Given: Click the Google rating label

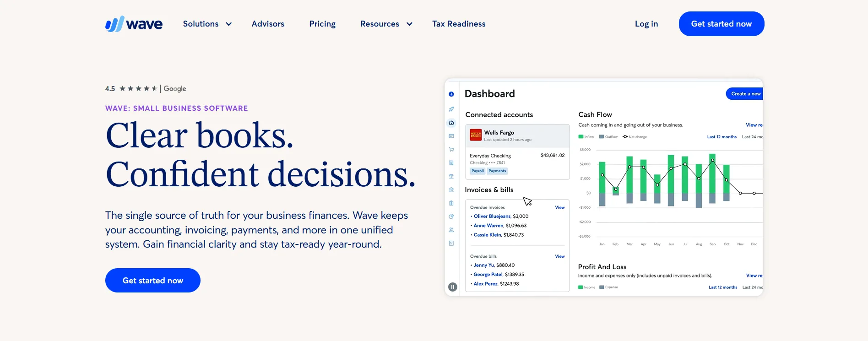Looking at the screenshot, I should [175, 89].
